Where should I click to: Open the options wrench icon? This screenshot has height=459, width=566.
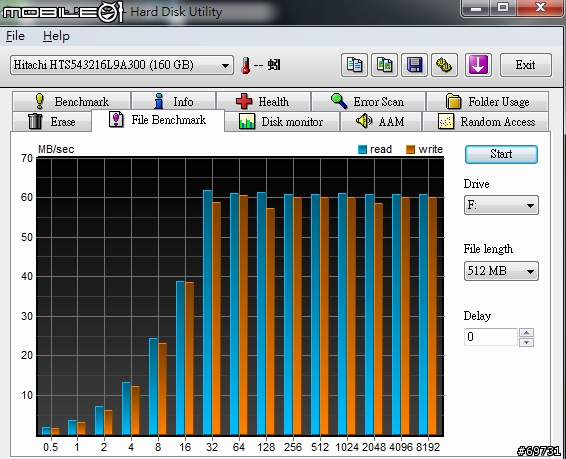click(x=444, y=65)
